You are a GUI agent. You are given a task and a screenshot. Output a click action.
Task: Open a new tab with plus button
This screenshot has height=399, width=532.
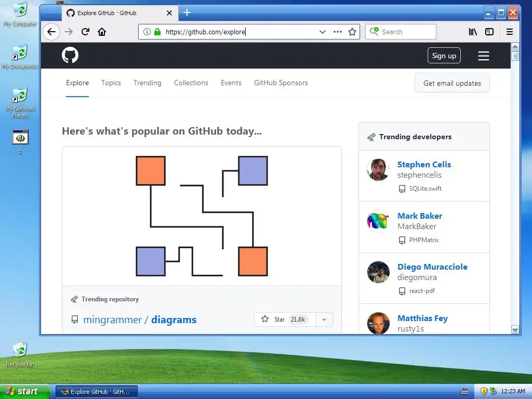[187, 13]
